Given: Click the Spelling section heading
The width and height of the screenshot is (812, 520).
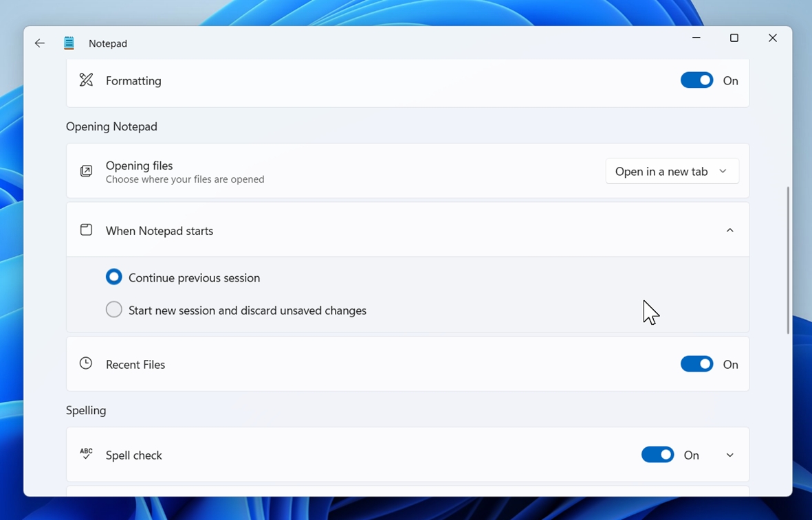Looking at the screenshot, I should pyautogui.click(x=85, y=410).
